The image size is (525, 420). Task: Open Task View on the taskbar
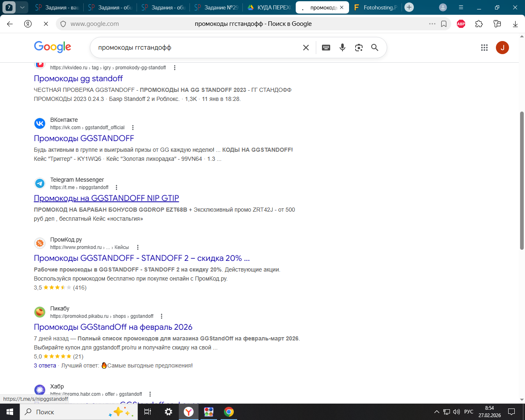click(x=148, y=412)
